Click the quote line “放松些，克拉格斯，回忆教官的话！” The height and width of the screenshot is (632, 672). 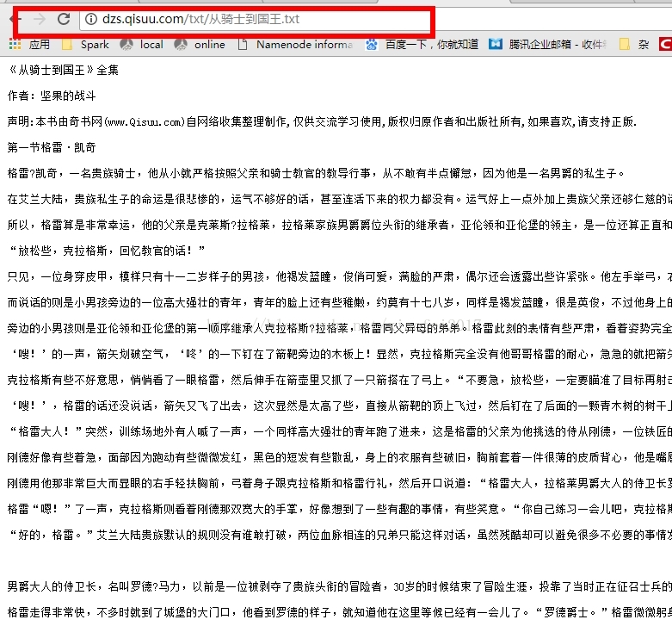[107, 251]
